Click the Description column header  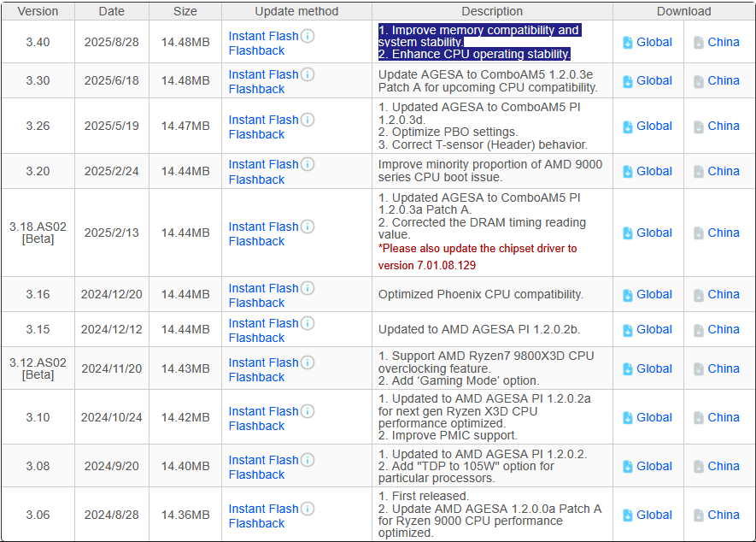click(492, 11)
